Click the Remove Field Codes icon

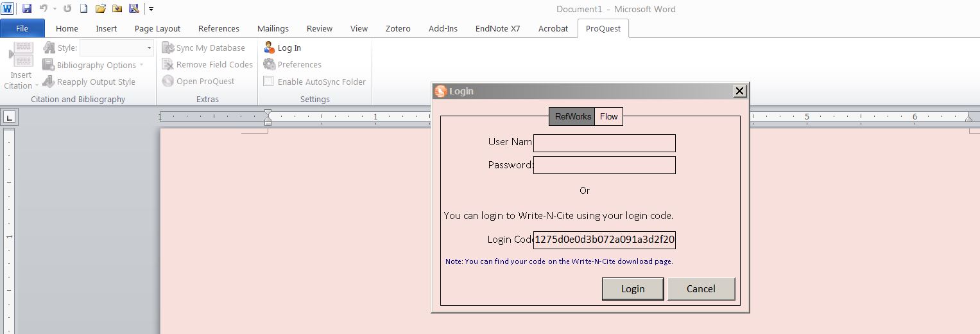coord(168,64)
